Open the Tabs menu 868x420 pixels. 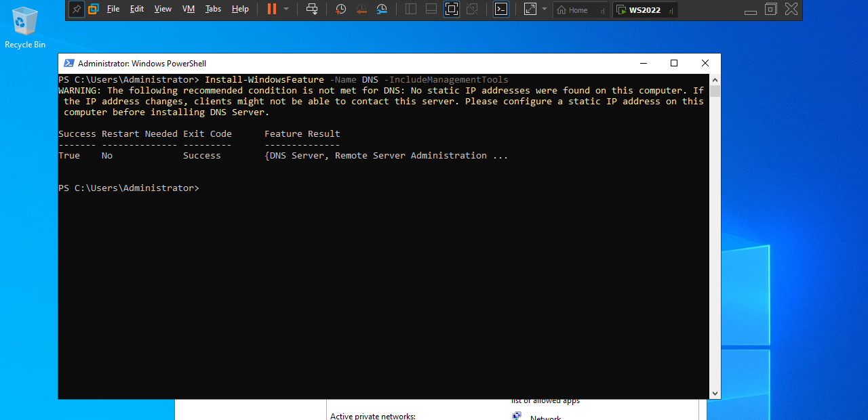213,9
